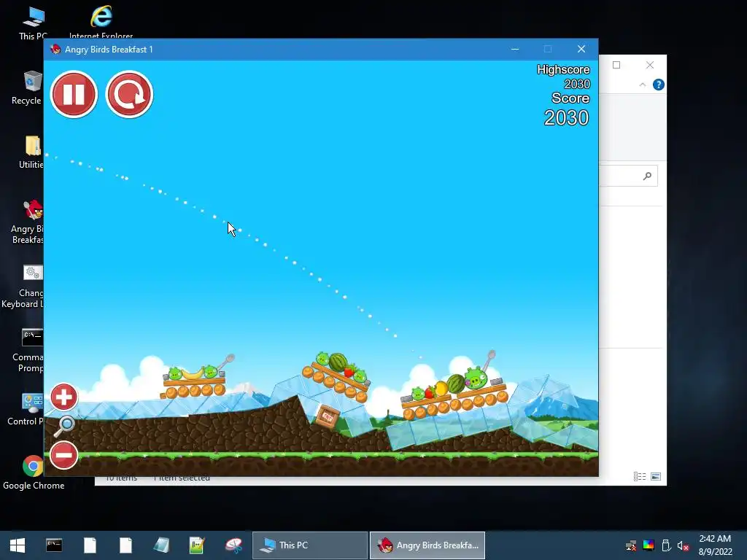Maximize the This PC window behind the game

616,65
